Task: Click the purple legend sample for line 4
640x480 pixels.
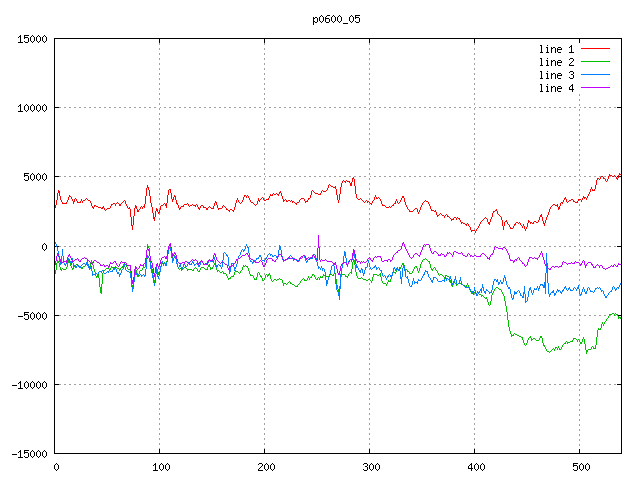Action: [x=596, y=88]
